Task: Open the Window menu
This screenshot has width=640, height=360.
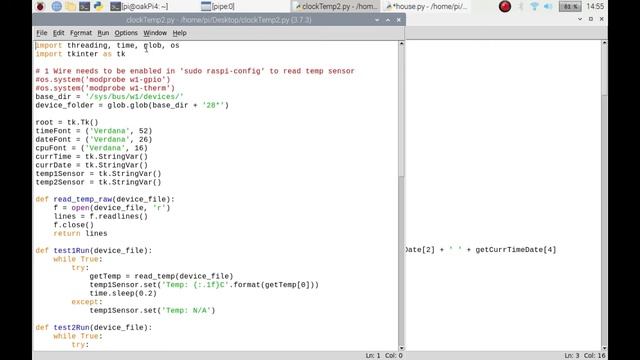Action: tap(155, 33)
